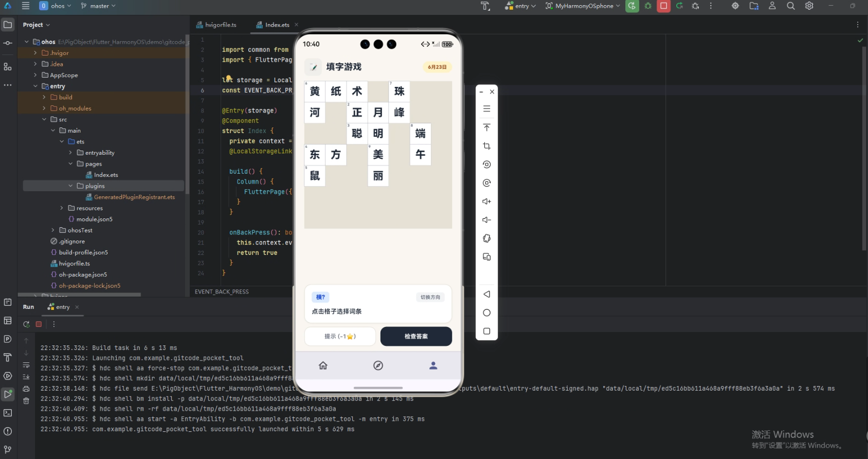Open the Structure tool window icon
The image size is (868, 459).
(8, 67)
